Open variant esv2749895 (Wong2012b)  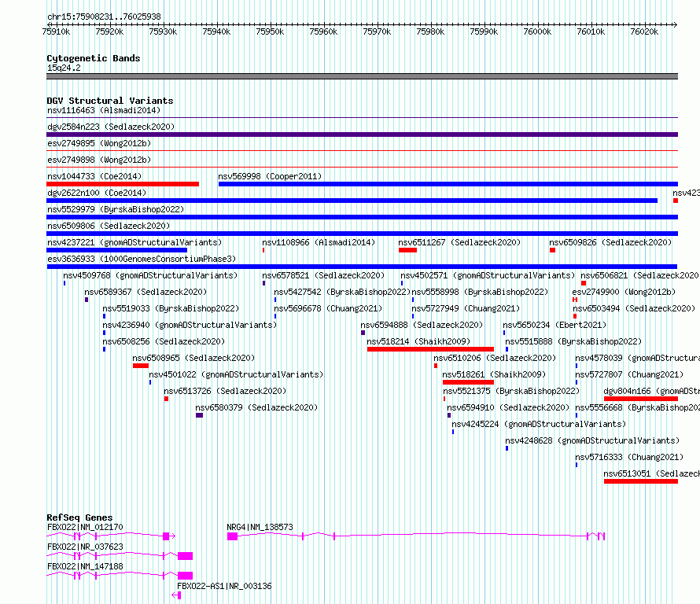click(99, 143)
